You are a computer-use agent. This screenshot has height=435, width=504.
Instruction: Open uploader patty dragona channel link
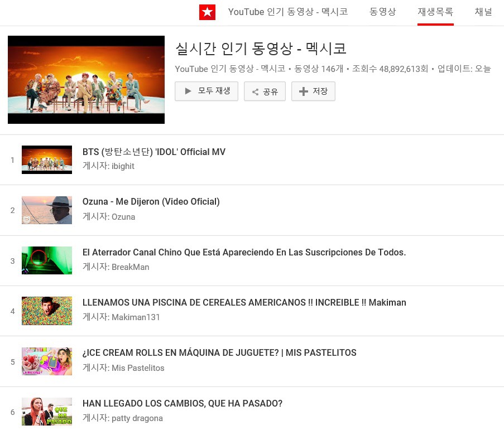point(137,418)
